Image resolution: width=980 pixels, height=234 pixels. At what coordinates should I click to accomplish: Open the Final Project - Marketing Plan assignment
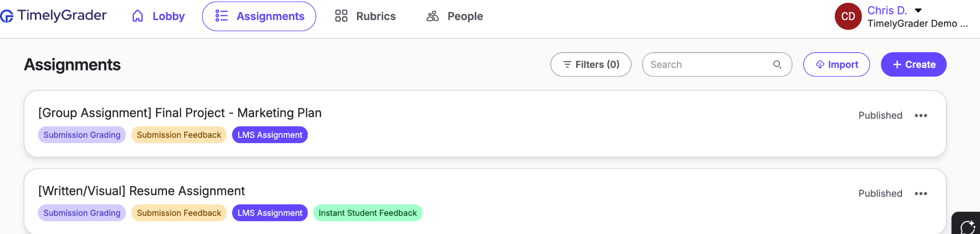click(180, 113)
